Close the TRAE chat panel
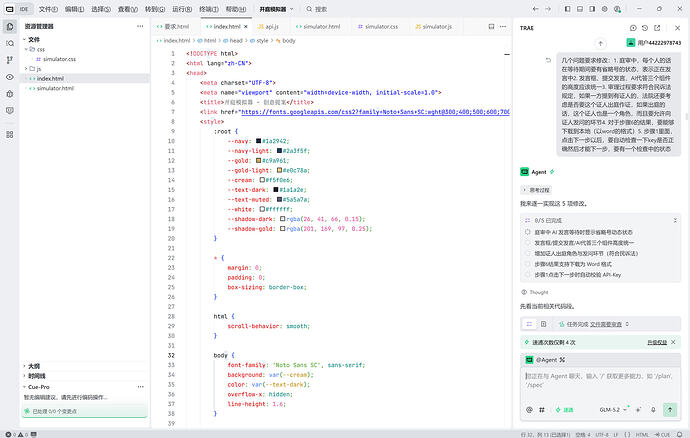The image size is (690, 438). click(x=677, y=28)
